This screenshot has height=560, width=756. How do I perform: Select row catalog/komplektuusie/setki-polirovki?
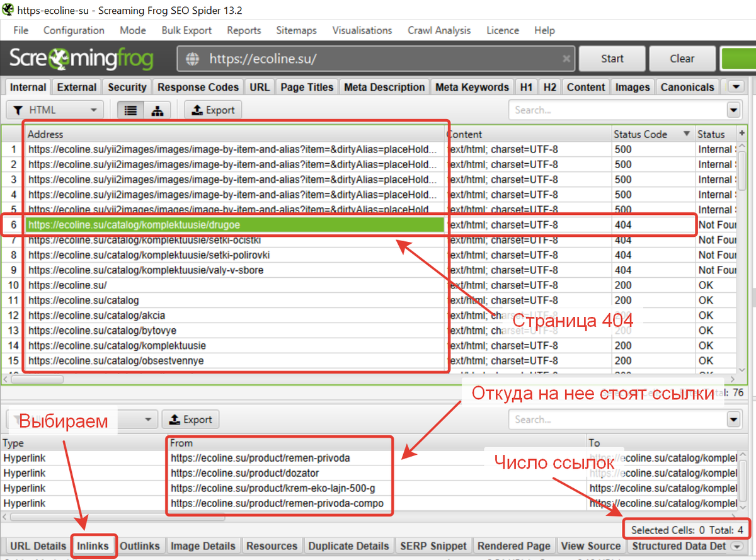[x=235, y=255]
